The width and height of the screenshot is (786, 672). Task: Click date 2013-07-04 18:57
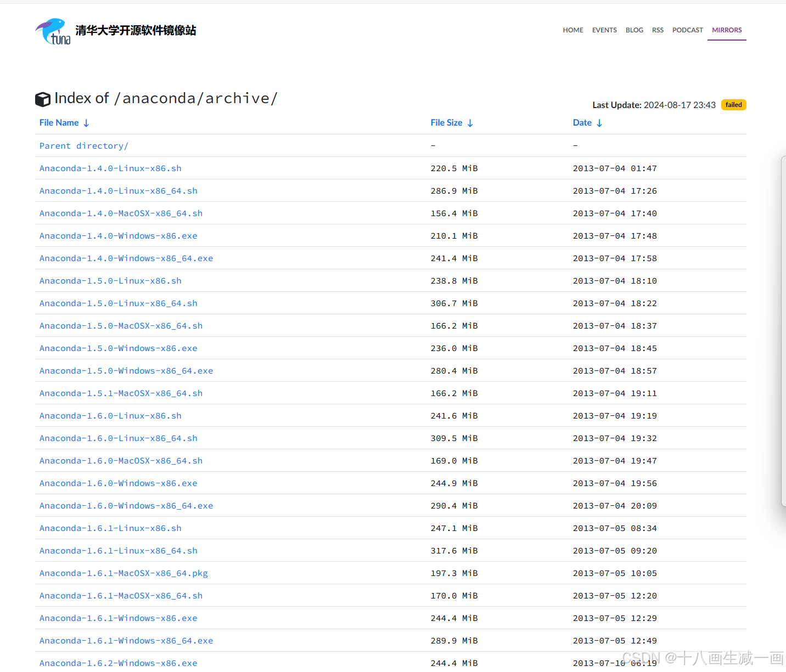point(615,371)
